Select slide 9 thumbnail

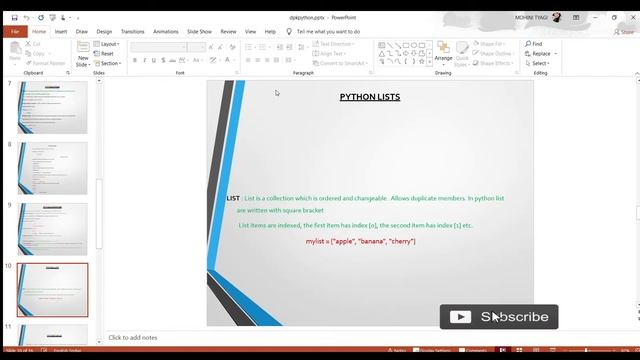tap(52, 229)
